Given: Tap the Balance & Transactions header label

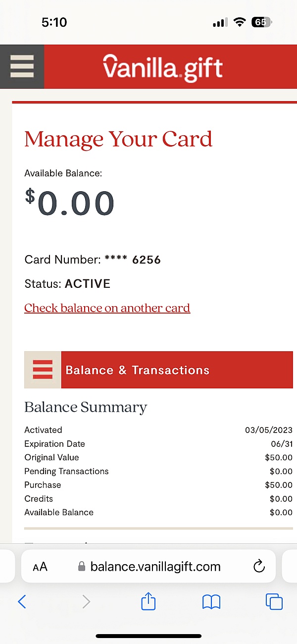Looking at the screenshot, I should pos(137,370).
